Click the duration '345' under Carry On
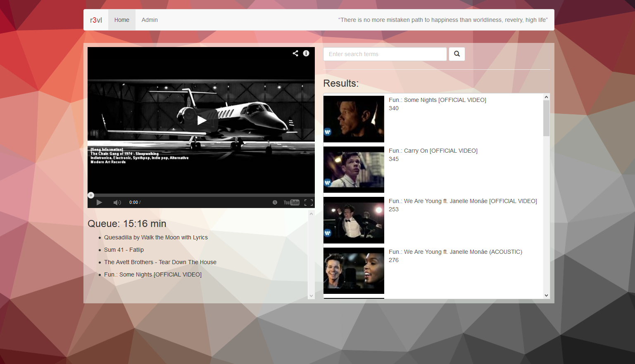The width and height of the screenshot is (635, 364). [394, 159]
